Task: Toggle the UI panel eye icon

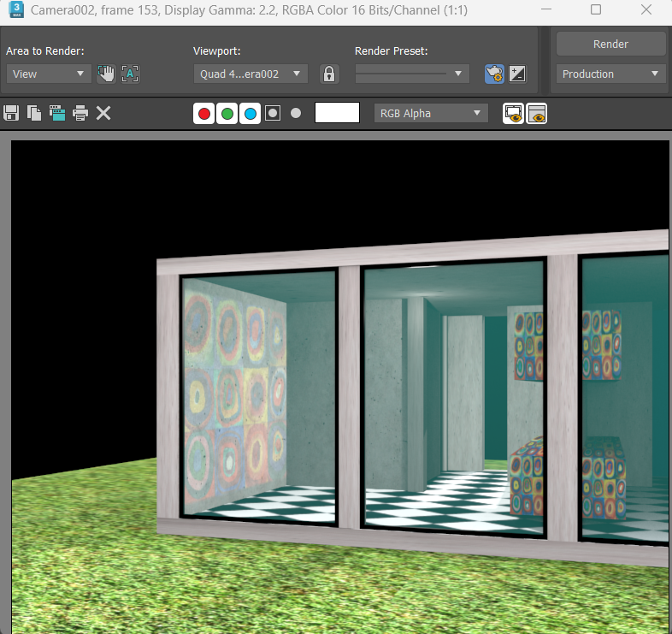Action: tap(537, 113)
